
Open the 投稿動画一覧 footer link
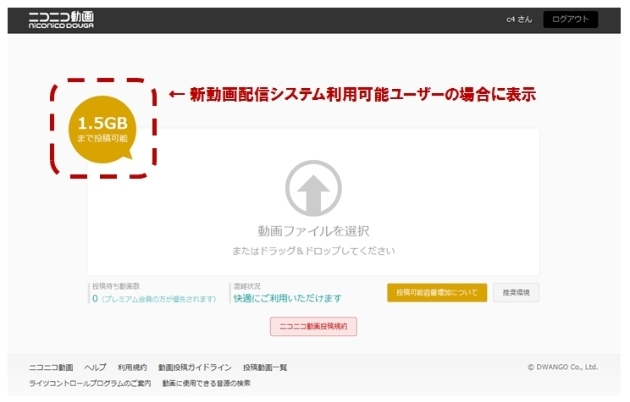[x=265, y=367]
